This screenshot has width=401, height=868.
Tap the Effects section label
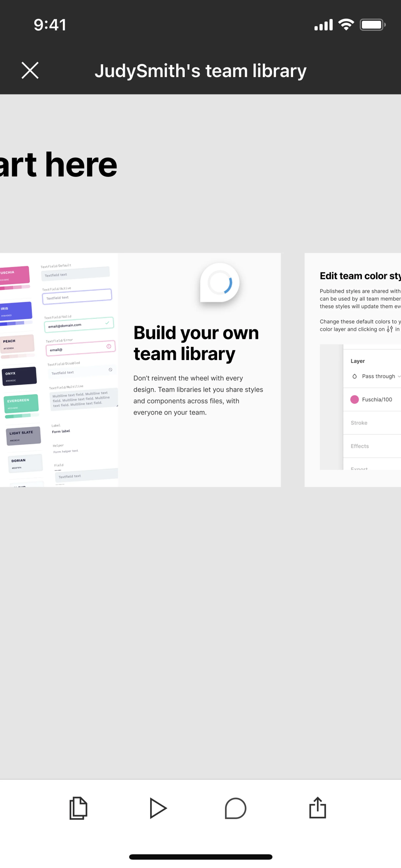(x=360, y=446)
